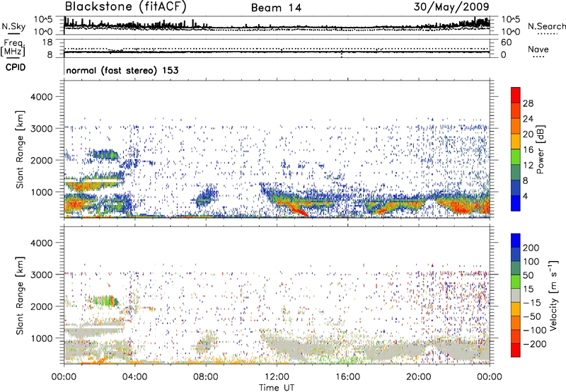Select the Freq. [MHz] axis label
Viewport: 566px width, 392px height.
click(13, 48)
